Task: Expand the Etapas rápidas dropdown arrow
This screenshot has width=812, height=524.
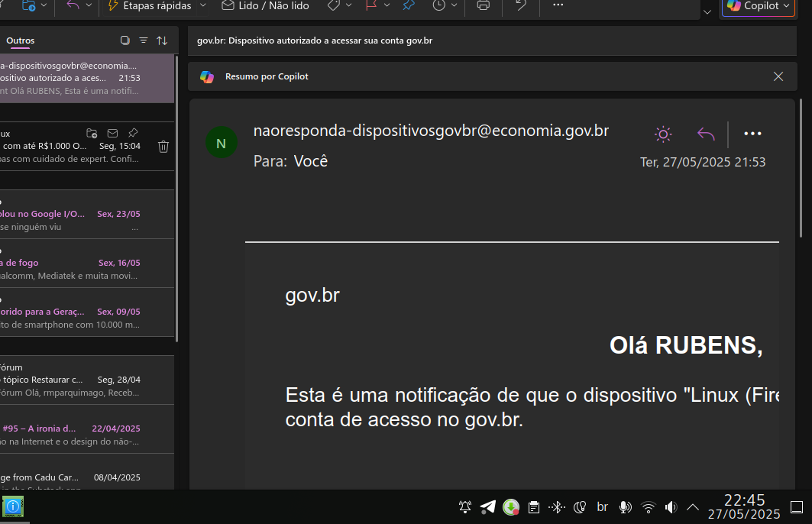Action: click(x=202, y=5)
